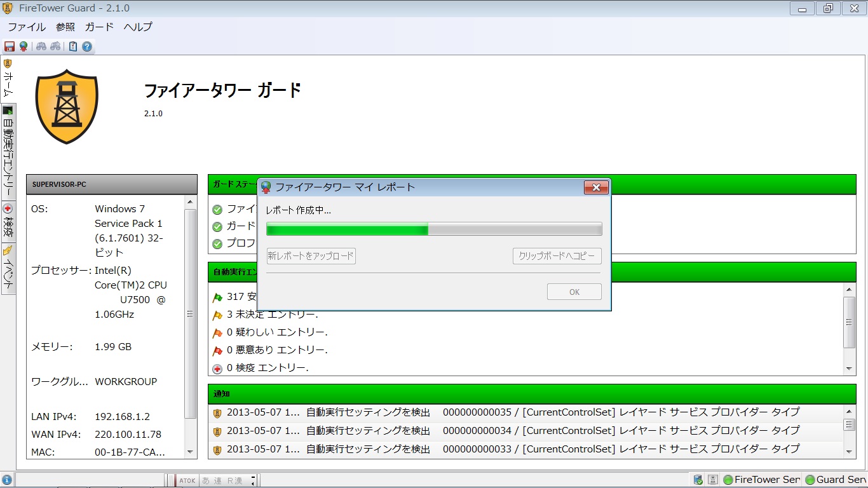Click the globe upload report toolbar icon
The height and width of the screenshot is (488, 868).
[24, 46]
